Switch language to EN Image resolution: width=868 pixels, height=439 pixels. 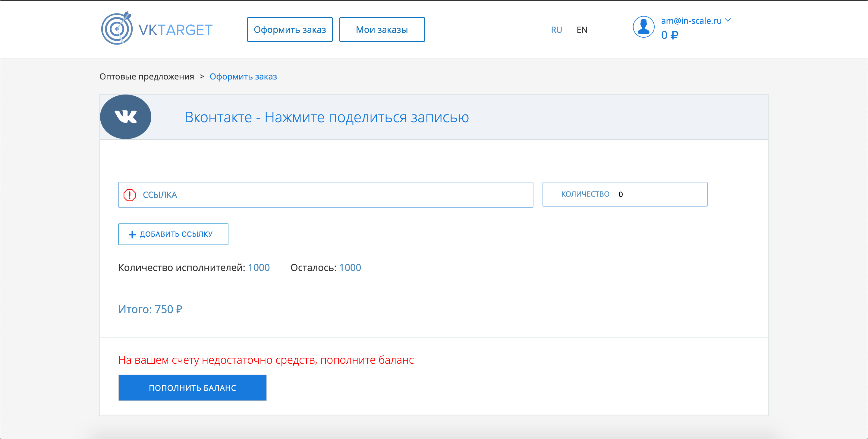[582, 30]
